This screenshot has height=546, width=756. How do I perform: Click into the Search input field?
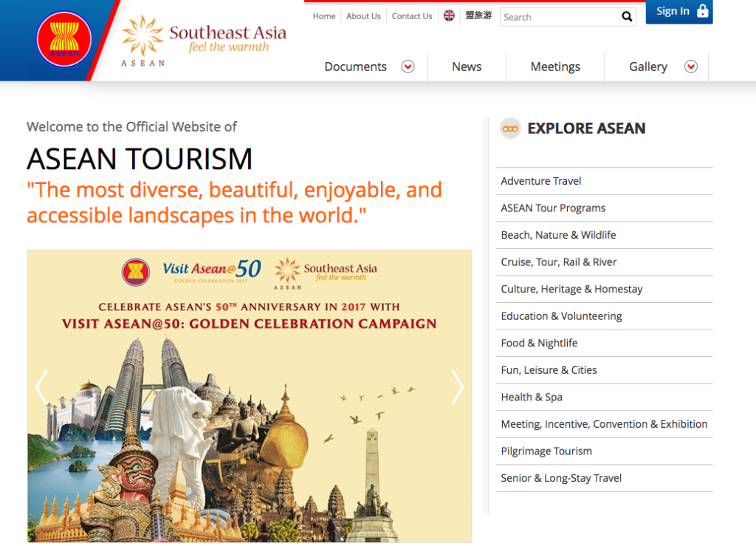(557, 17)
